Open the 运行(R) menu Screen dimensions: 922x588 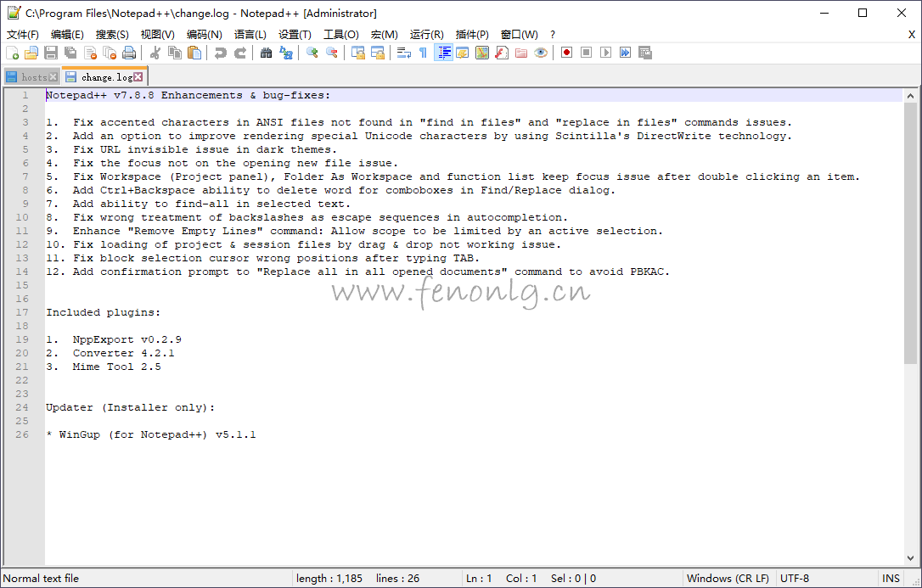pyautogui.click(x=427, y=35)
